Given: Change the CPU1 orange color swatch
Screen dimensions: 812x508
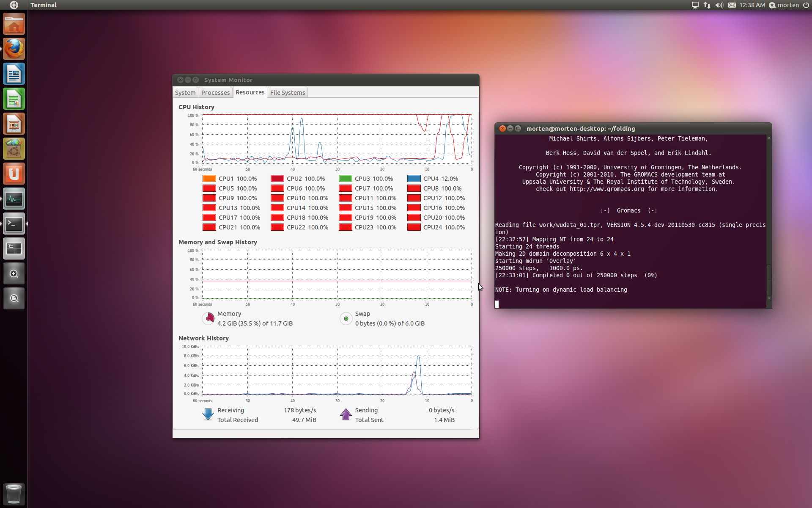Looking at the screenshot, I should pyautogui.click(x=209, y=179).
